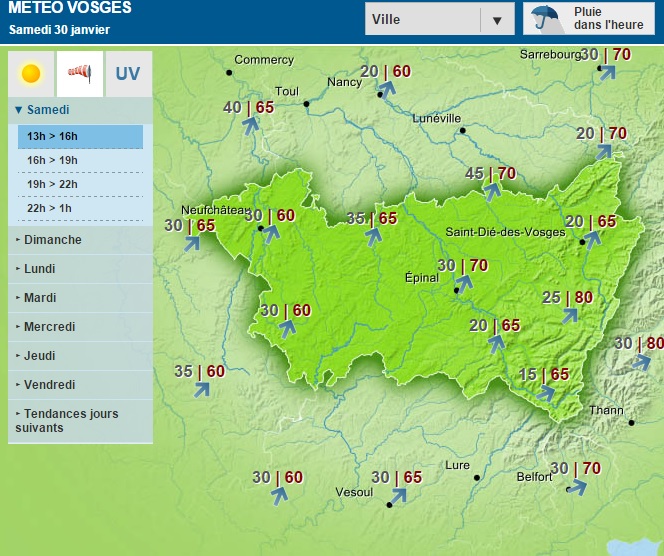
Task: Open Tendances jours suivants
Action: 66,421
